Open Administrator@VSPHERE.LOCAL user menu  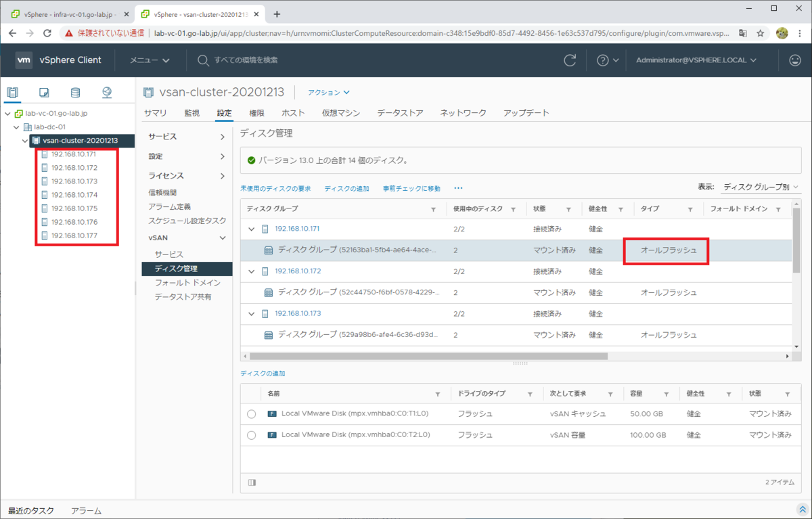696,60
